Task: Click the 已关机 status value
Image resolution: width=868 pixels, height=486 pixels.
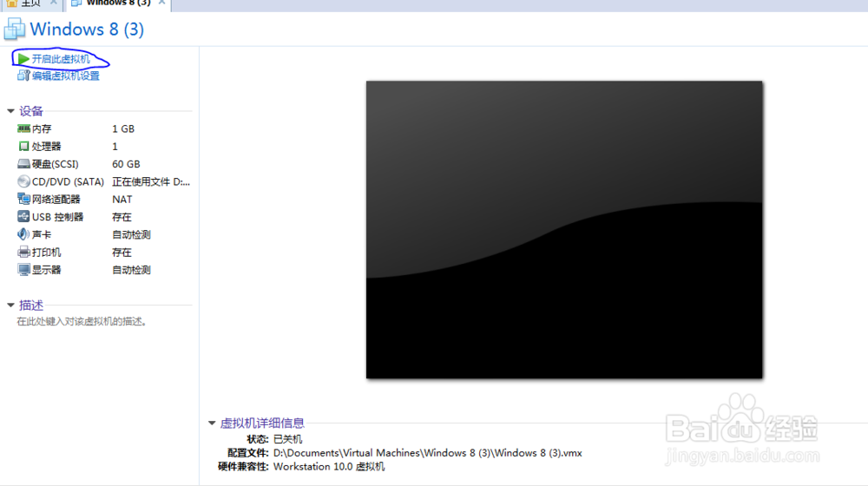Action: point(288,439)
